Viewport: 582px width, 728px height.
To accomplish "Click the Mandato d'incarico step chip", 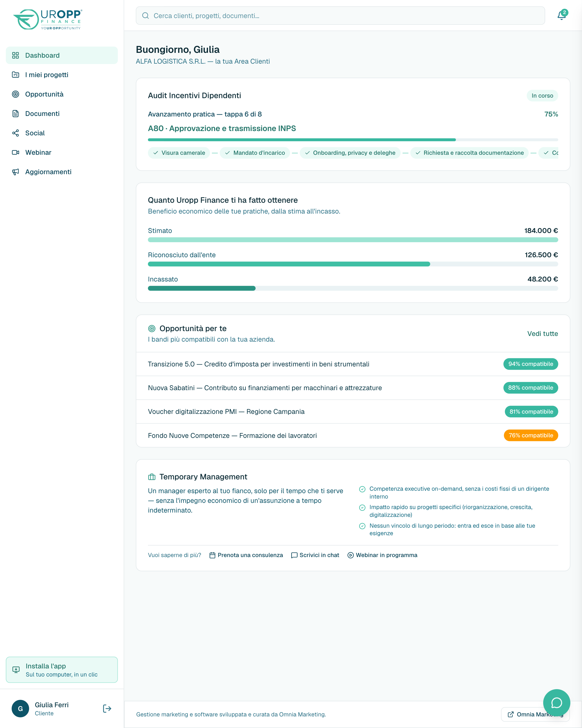I will point(255,153).
